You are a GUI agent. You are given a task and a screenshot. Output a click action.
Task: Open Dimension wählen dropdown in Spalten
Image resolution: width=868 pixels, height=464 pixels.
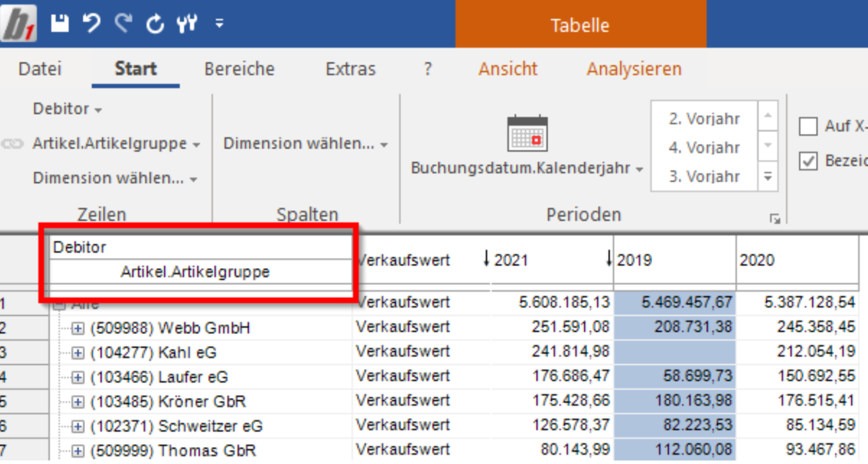[305, 144]
